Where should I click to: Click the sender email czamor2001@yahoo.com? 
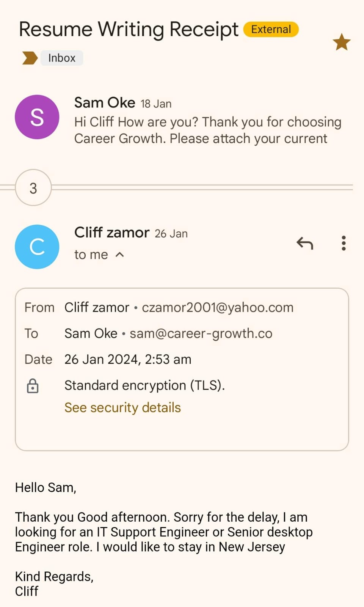coord(218,307)
